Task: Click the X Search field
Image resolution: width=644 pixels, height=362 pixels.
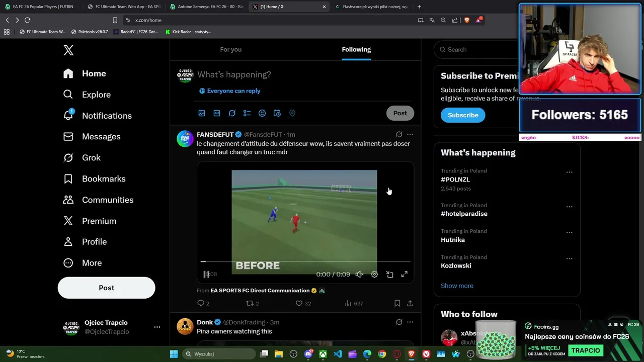Action: pyautogui.click(x=475, y=49)
